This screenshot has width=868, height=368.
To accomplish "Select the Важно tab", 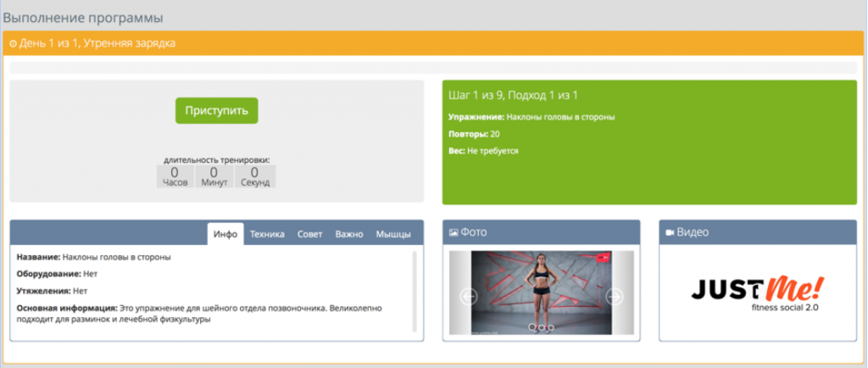I will point(348,234).
